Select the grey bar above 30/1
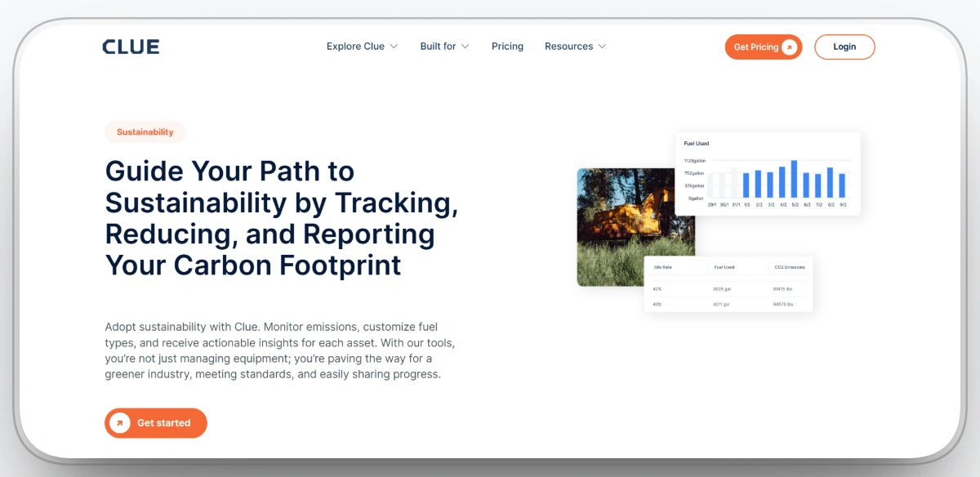Image resolution: width=980 pixels, height=477 pixels. [x=724, y=185]
